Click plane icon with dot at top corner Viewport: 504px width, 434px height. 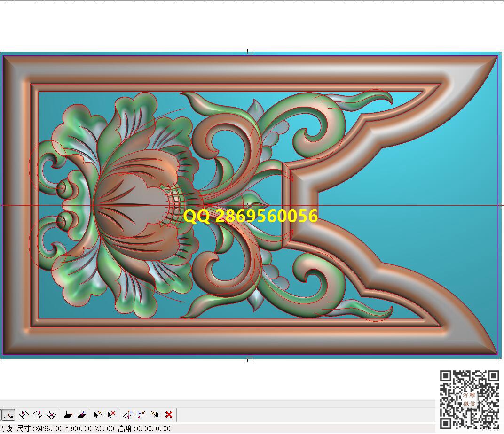(38, 415)
